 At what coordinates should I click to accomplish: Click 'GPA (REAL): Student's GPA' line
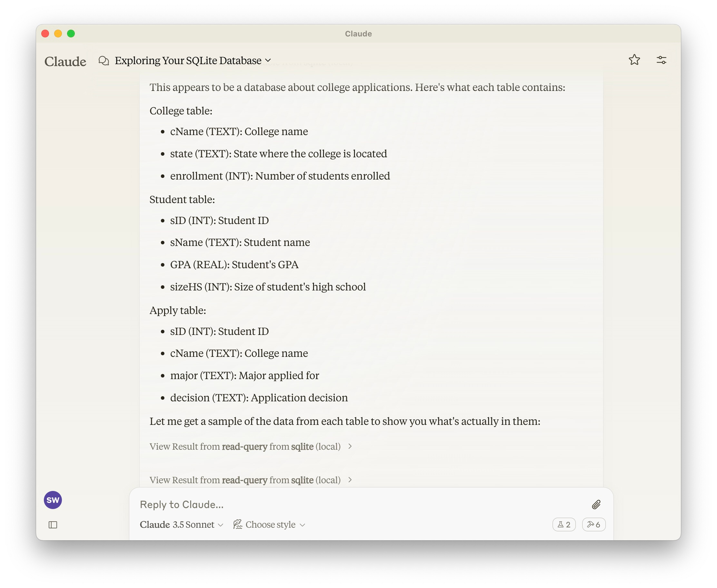coord(234,264)
